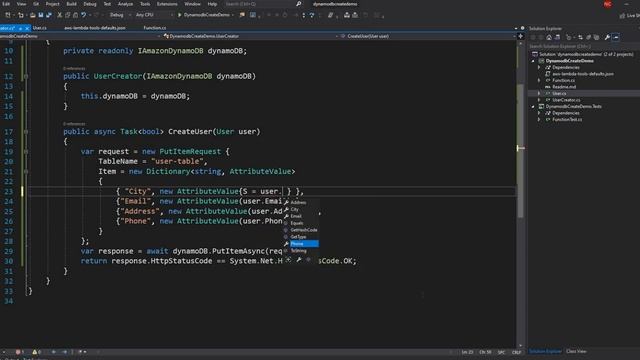Click the Solution Explorer Home icon
640x360 pixels.
[549, 38]
